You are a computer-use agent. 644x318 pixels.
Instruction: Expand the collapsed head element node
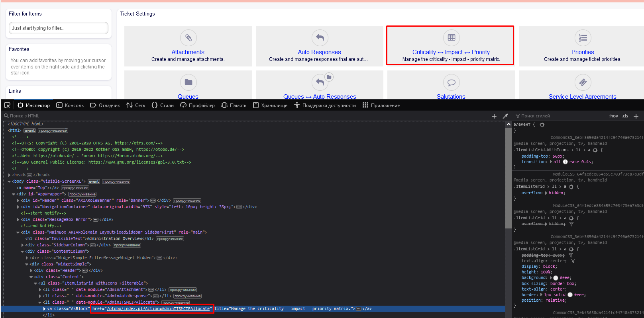click(9, 175)
